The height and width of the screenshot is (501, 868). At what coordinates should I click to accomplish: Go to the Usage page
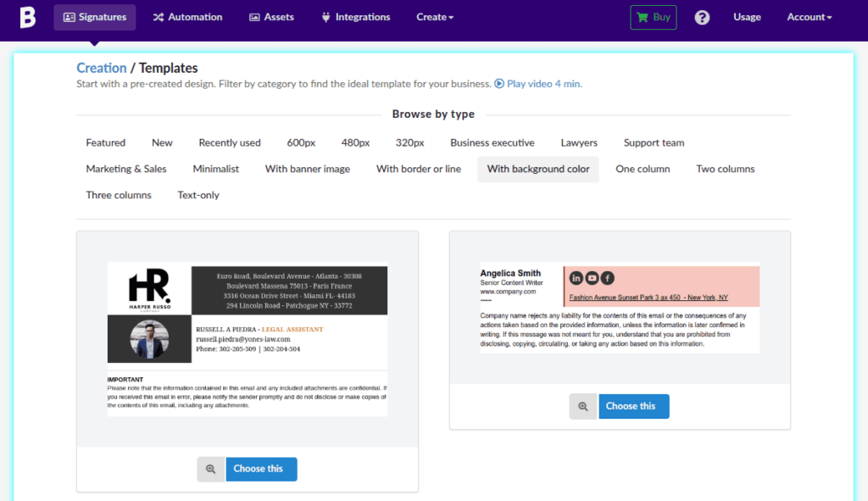[747, 17]
